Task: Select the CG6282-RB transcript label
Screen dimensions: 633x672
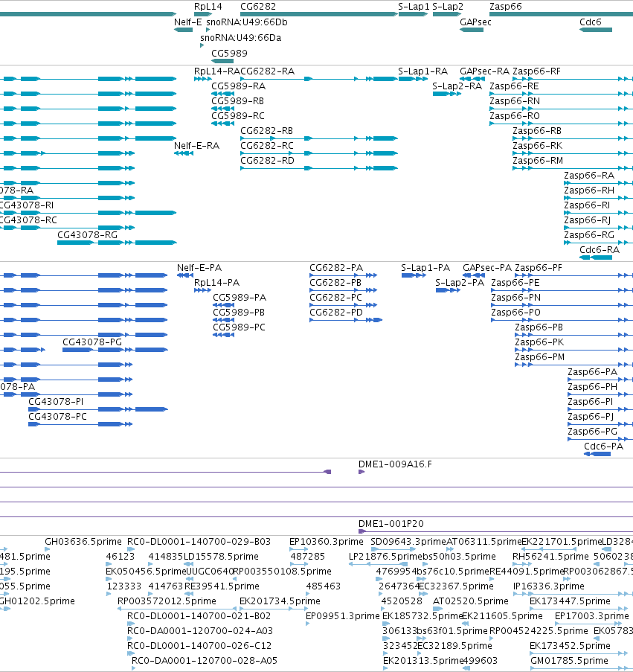Action: [x=266, y=131]
